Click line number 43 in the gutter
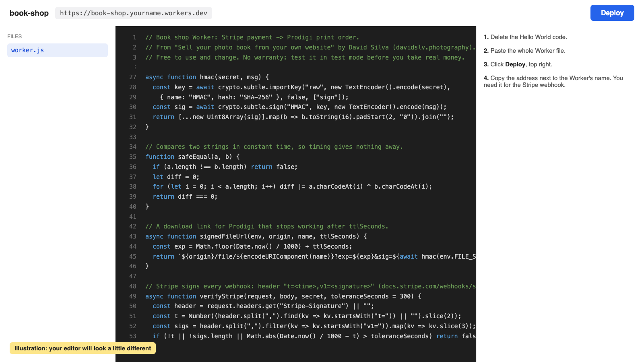Image resolution: width=644 pixels, height=362 pixels. pos(133,237)
